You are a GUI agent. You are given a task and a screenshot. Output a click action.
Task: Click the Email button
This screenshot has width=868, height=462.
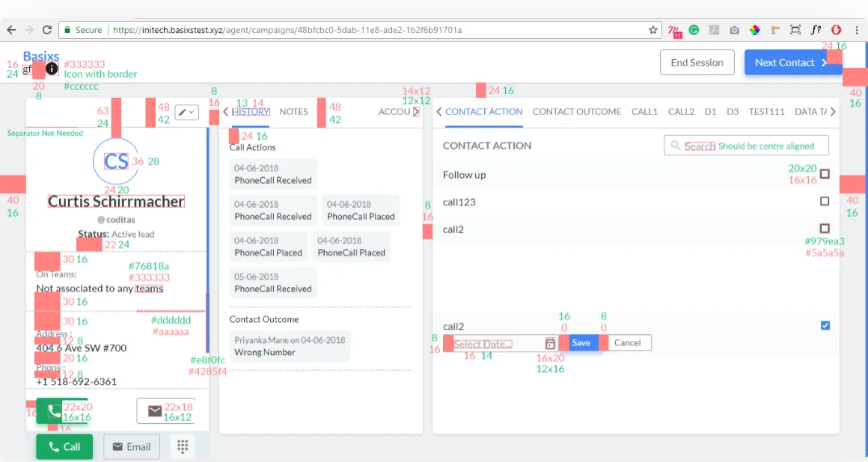click(x=132, y=446)
